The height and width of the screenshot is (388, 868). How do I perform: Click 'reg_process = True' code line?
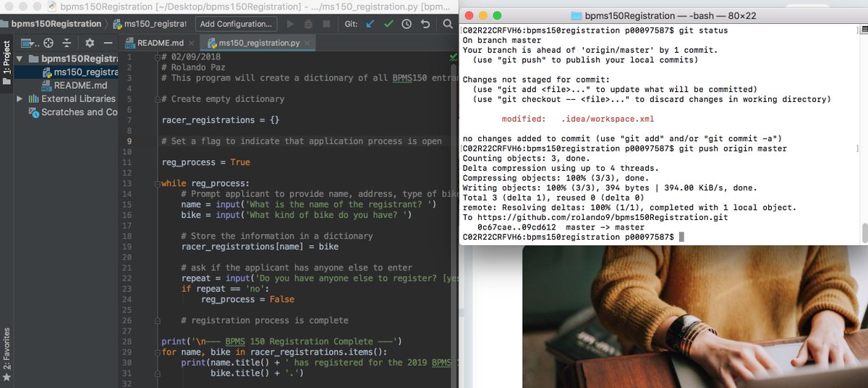(x=205, y=162)
